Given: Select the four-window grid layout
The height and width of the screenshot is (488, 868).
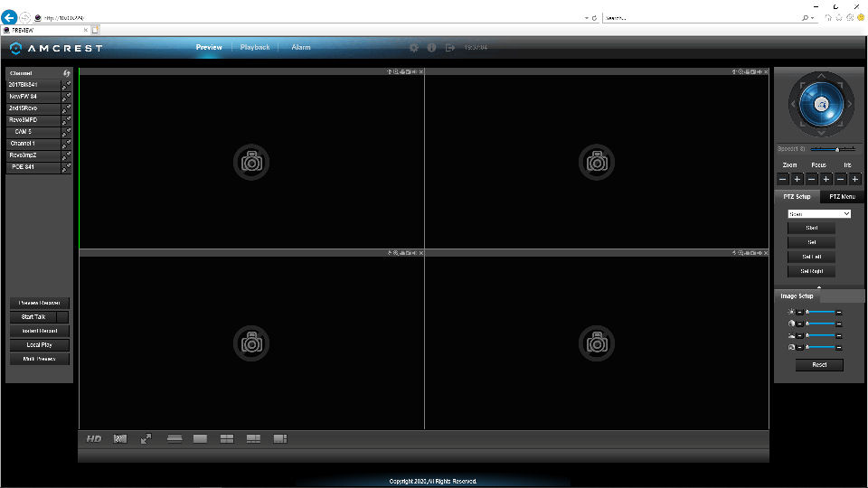Looking at the screenshot, I should [227, 439].
